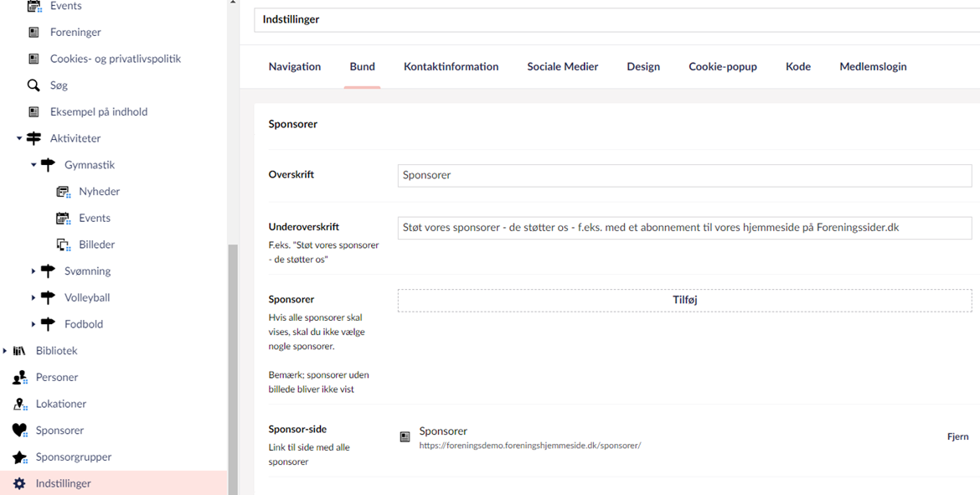Click Fjern to remove the sponsor page link
Image resolution: width=980 pixels, height=495 pixels.
pos(957,436)
